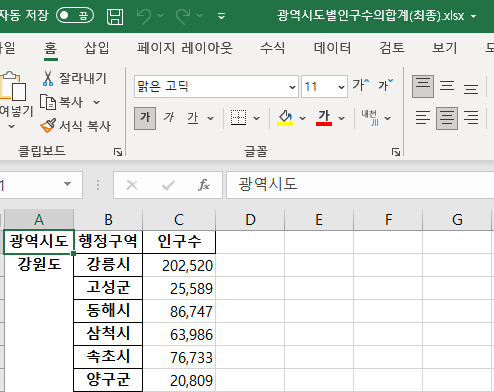Screen dimensions: 494x392
Task: Click the borders icon
Action: [238, 118]
